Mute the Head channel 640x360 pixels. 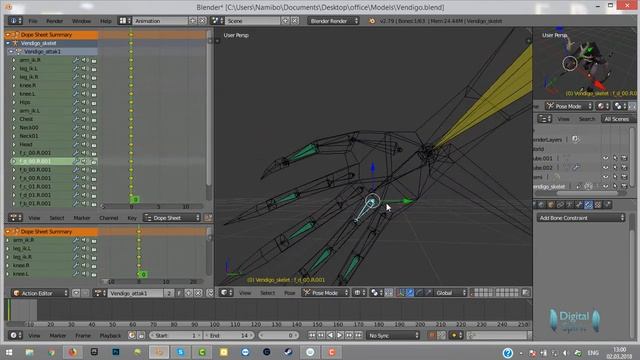pos(85,144)
